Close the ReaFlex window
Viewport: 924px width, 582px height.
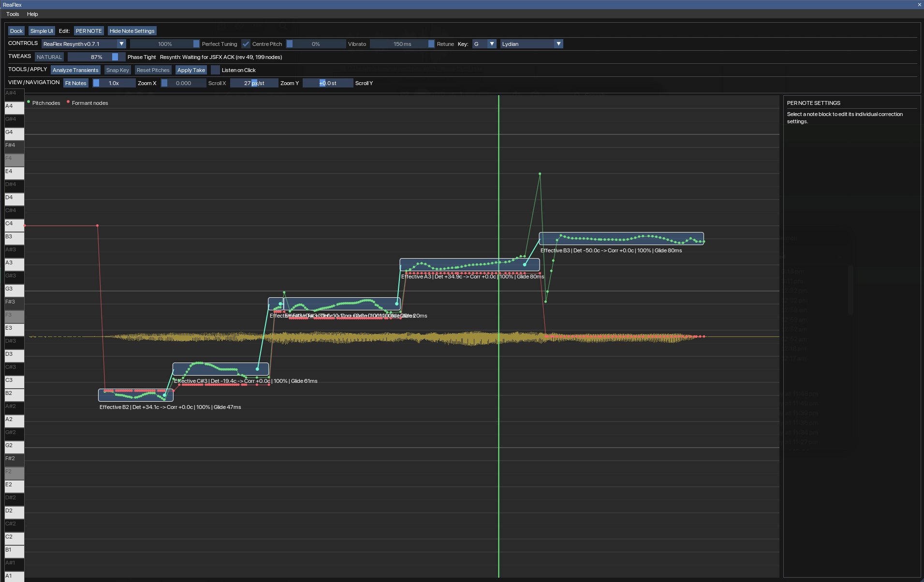(x=919, y=5)
